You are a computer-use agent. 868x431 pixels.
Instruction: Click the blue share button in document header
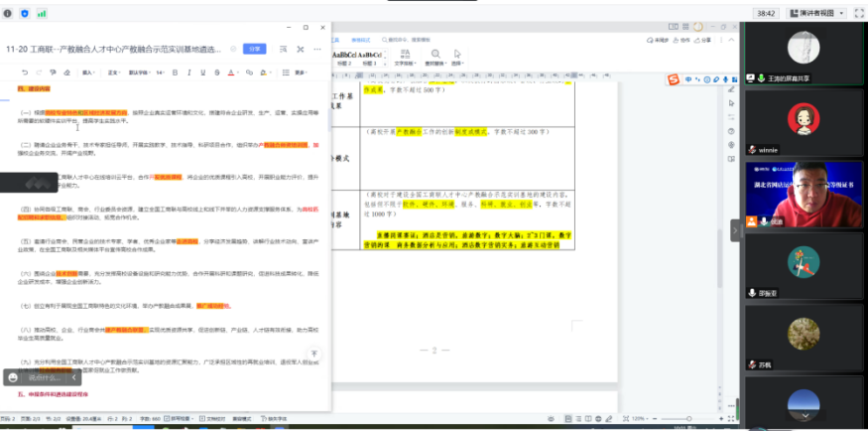pos(255,48)
